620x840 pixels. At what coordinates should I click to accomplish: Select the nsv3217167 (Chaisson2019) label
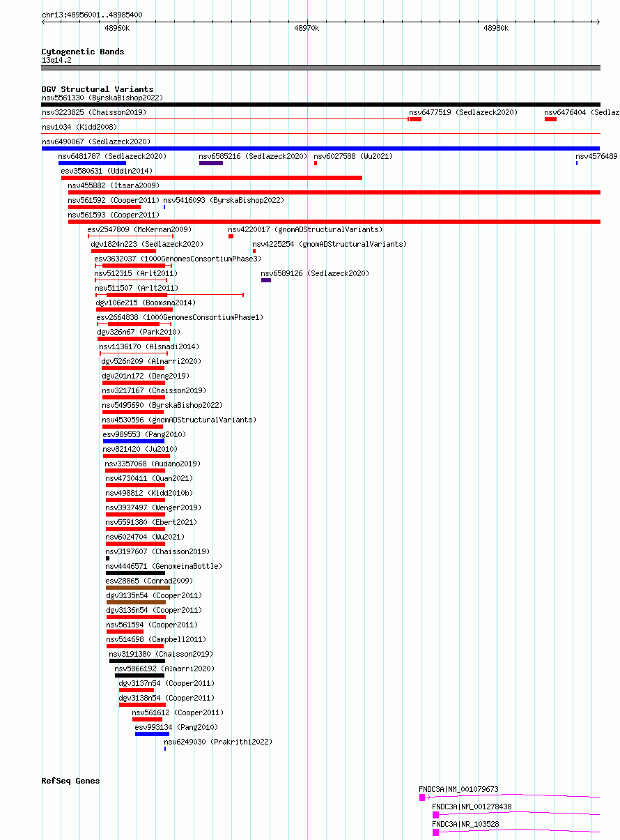154,390
